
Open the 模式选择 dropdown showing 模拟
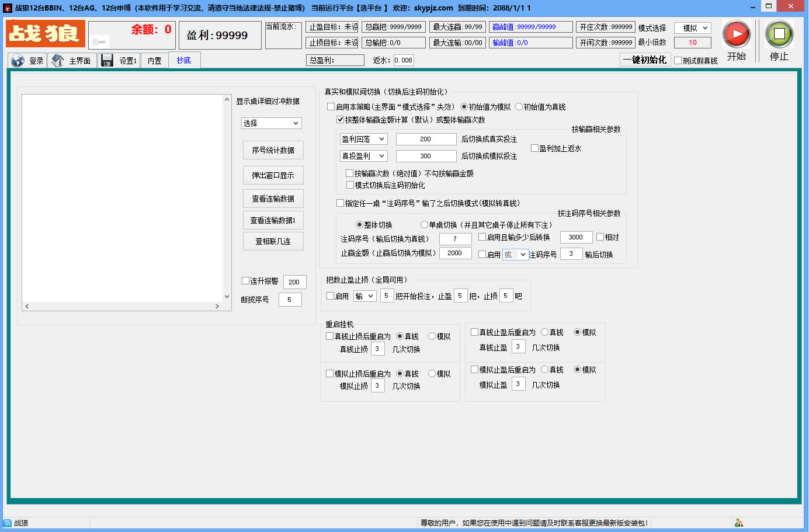click(x=693, y=27)
